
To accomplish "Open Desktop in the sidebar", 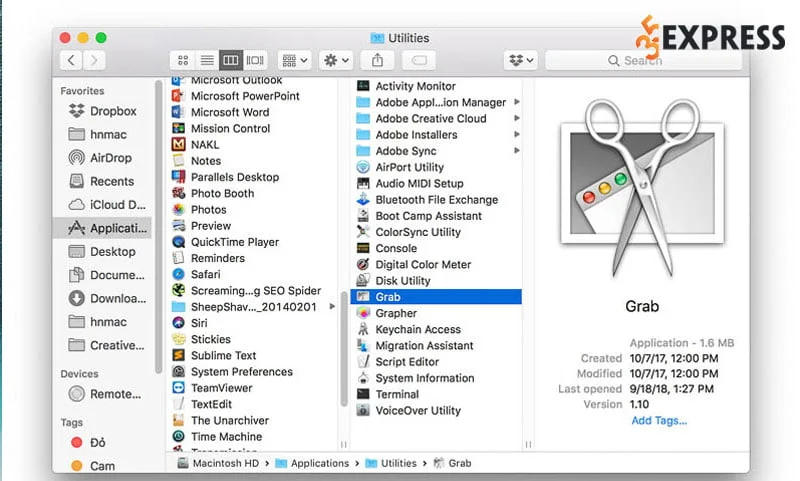I will pos(103,251).
